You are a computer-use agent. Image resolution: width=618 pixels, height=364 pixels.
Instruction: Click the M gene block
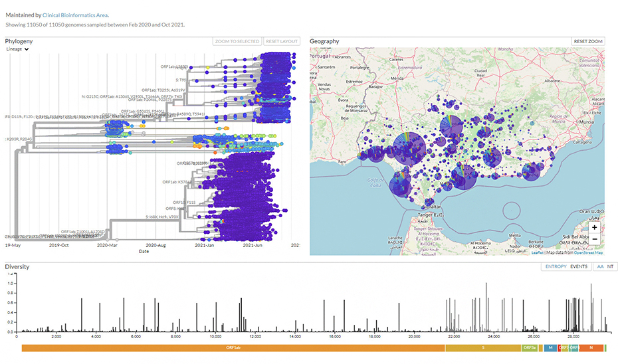pos(550,347)
